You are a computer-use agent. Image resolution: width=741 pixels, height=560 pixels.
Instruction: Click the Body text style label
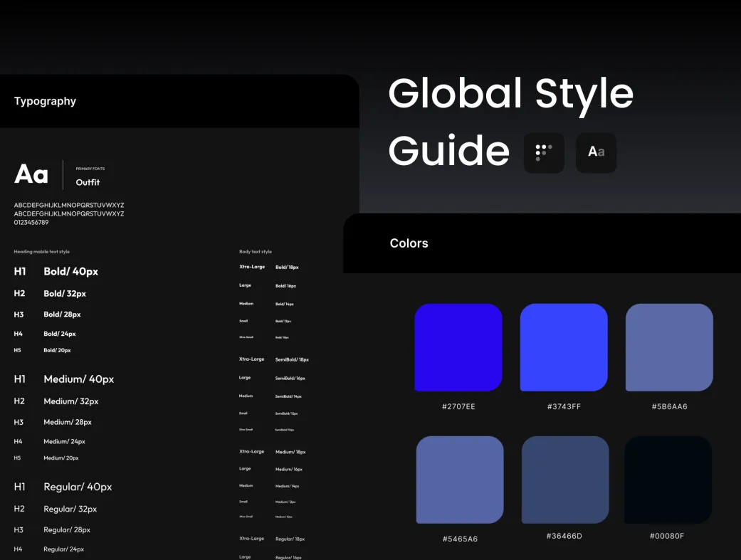pos(256,252)
